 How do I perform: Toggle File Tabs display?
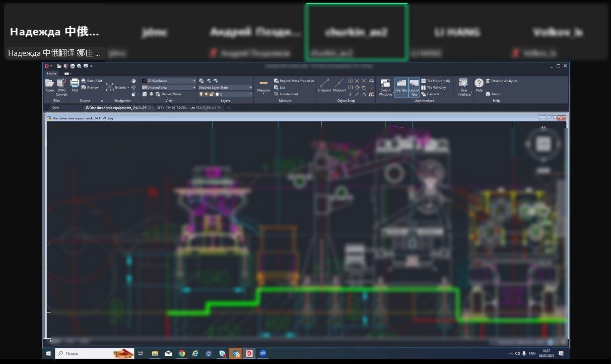[401, 87]
